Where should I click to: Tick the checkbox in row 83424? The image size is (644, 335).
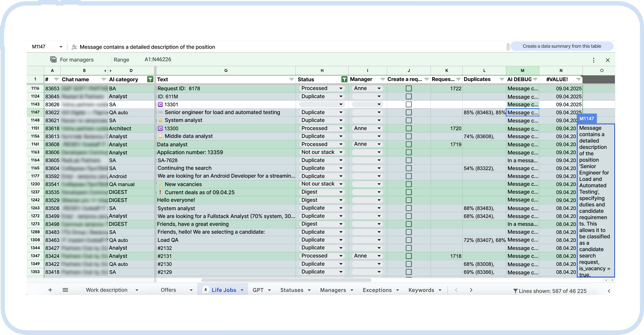pos(409,256)
